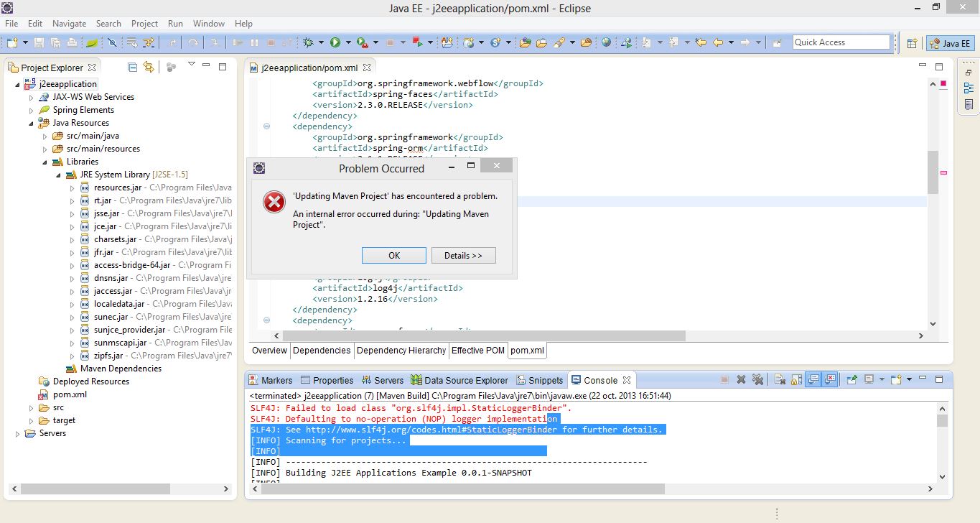This screenshot has height=523, width=980.
Task: Open Debug button dropdown arrow
Action: click(321, 42)
